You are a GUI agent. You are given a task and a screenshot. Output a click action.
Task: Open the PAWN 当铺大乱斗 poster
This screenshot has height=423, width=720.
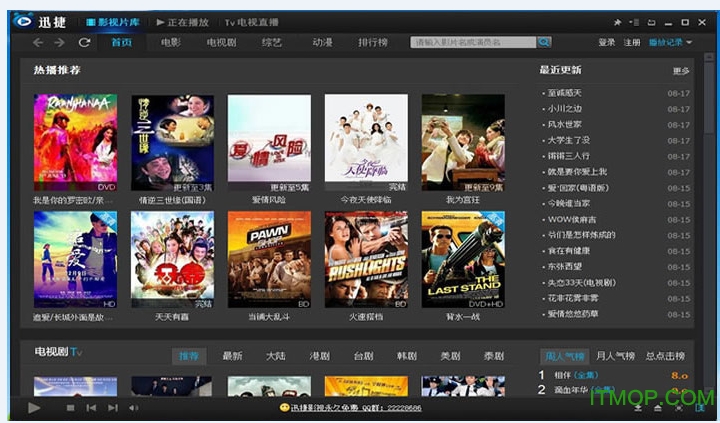[269, 259]
